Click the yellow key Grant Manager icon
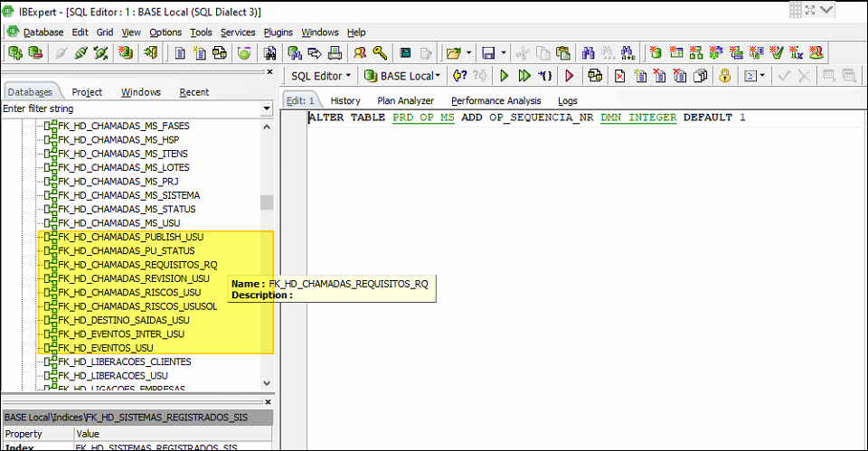This screenshot has width=868, height=451. click(x=380, y=53)
